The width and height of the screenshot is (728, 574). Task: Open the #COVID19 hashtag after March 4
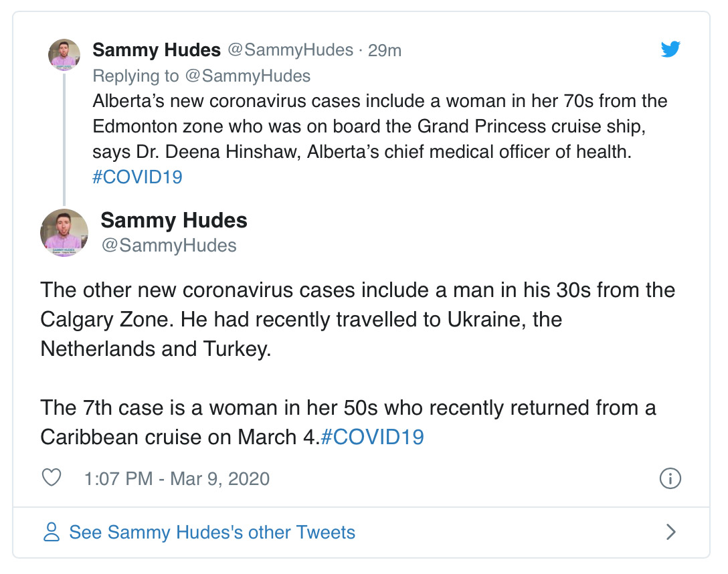tap(372, 437)
